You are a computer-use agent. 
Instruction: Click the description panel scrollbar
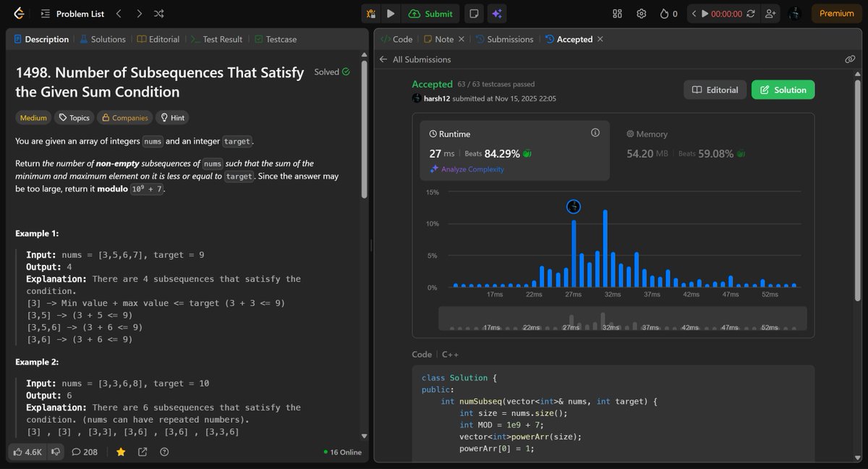click(364, 130)
